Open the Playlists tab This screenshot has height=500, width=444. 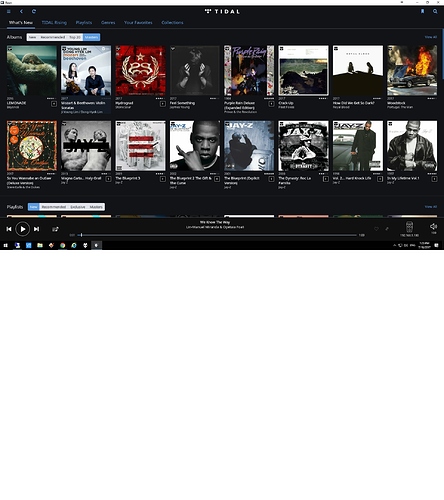click(x=84, y=23)
